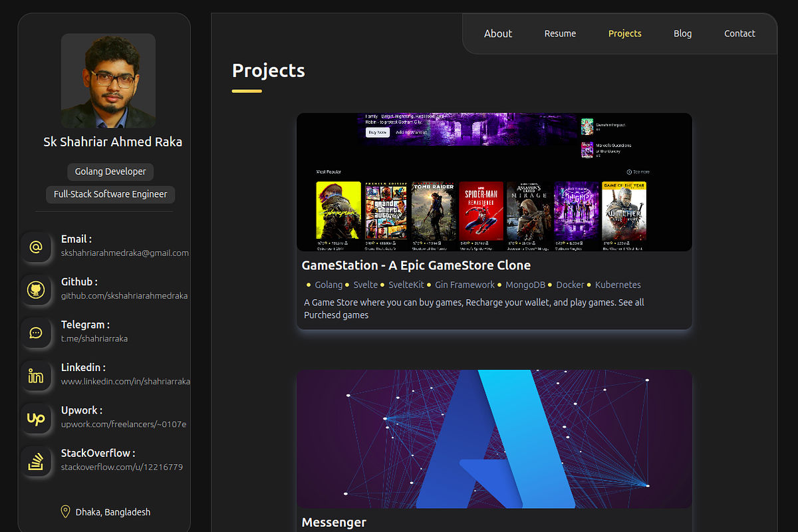Click the StackOverflow : label
Image resolution: width=798 pixels, height=532 pixels.
[x=98, y=453]
